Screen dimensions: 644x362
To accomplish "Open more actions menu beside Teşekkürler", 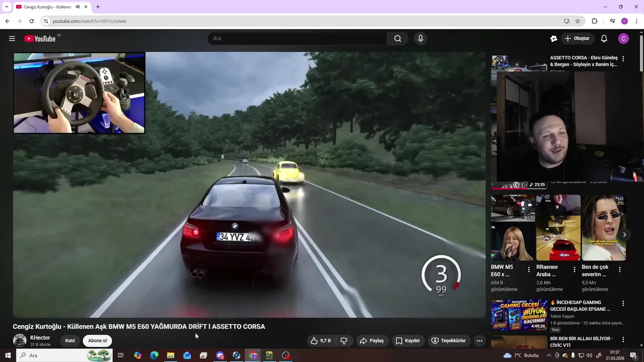I will (479, 341).
